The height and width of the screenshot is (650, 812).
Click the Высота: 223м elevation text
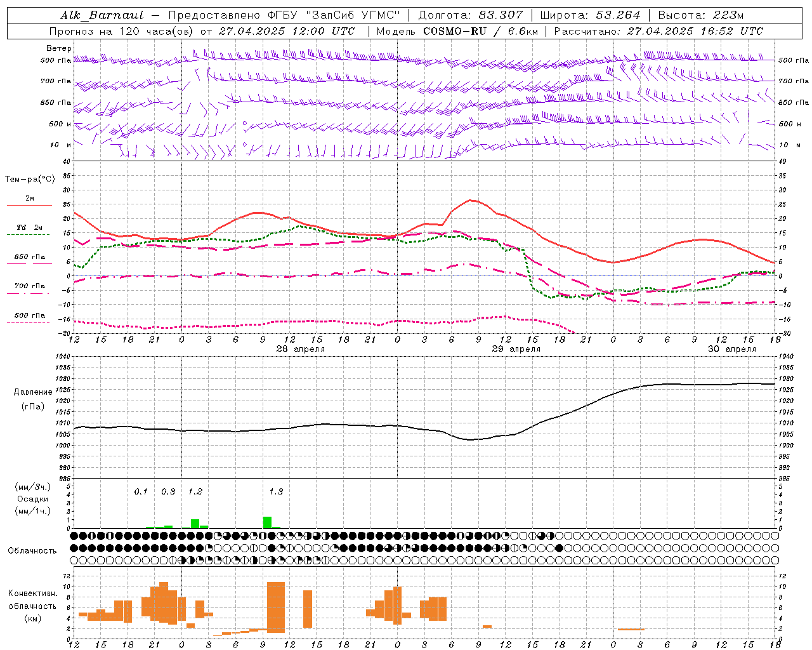[x=701, y=15]
